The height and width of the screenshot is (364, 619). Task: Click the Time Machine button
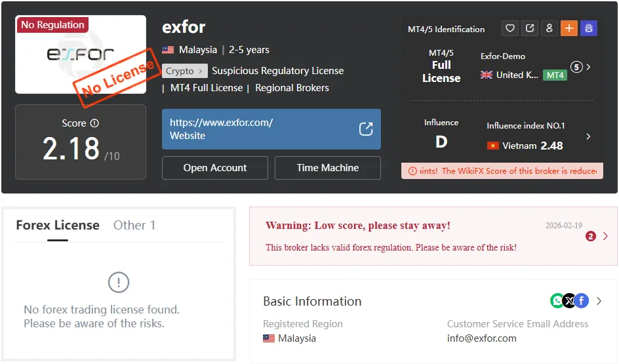(x=328, y=168)
